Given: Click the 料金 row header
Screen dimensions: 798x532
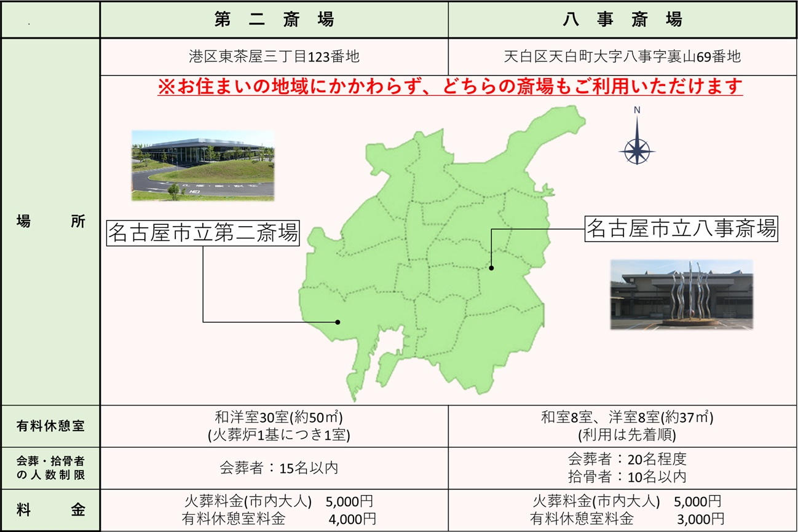Looking at the screenshot, I should tap(50, 510).
